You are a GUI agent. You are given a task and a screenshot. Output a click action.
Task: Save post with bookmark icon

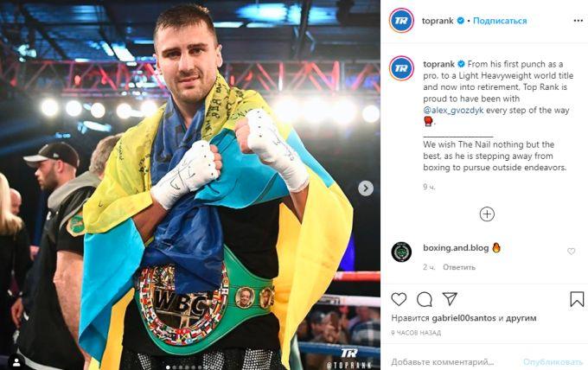tap(577, 299)
